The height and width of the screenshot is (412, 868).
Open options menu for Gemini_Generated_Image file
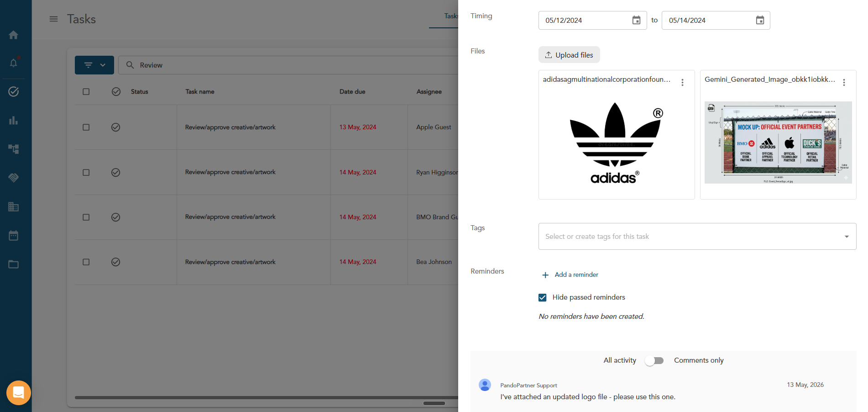click(x=844, y=82)
